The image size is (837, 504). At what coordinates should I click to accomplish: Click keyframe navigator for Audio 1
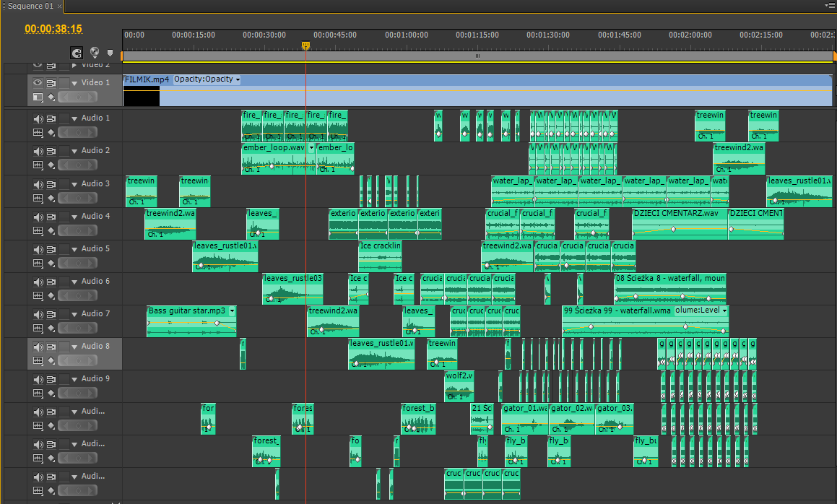(78, 132)
